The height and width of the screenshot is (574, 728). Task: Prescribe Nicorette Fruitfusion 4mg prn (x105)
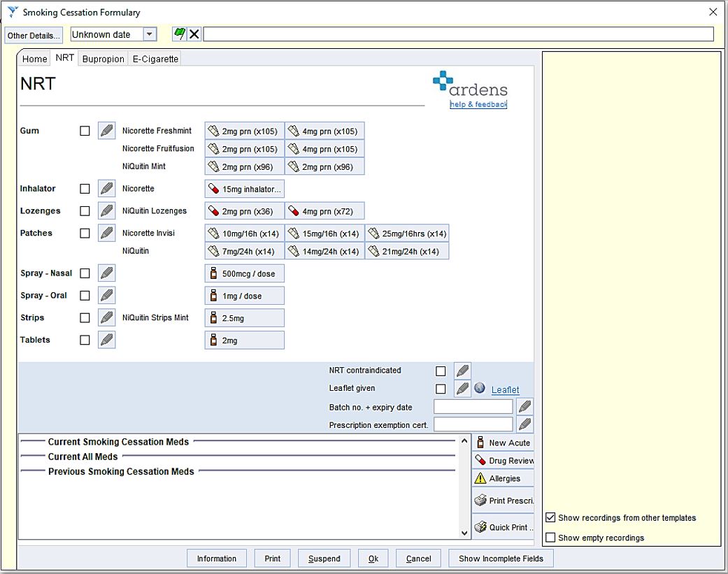324,149
